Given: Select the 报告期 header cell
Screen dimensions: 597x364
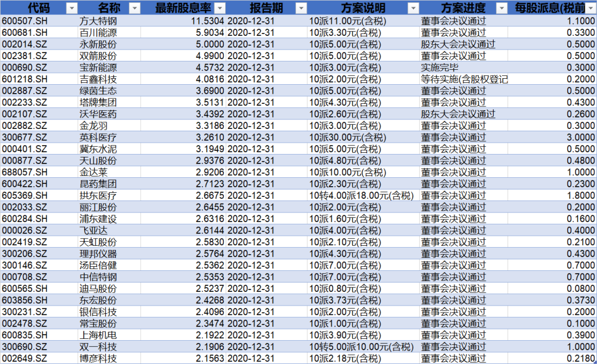Looking at the screenshot, I should pyautogui.click(x=266, y=8).
